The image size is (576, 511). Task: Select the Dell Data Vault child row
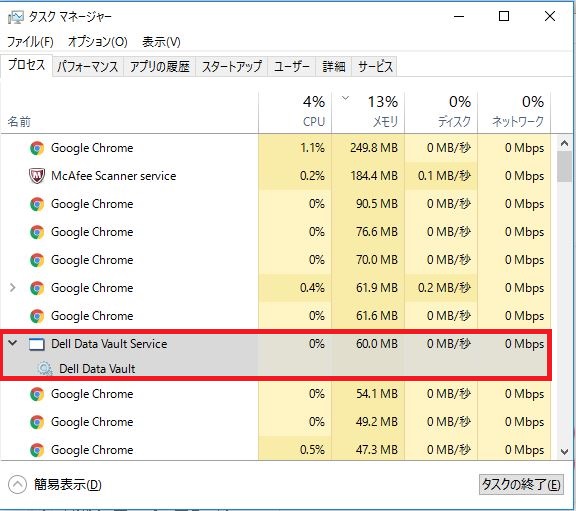click(x=97, y=368)
